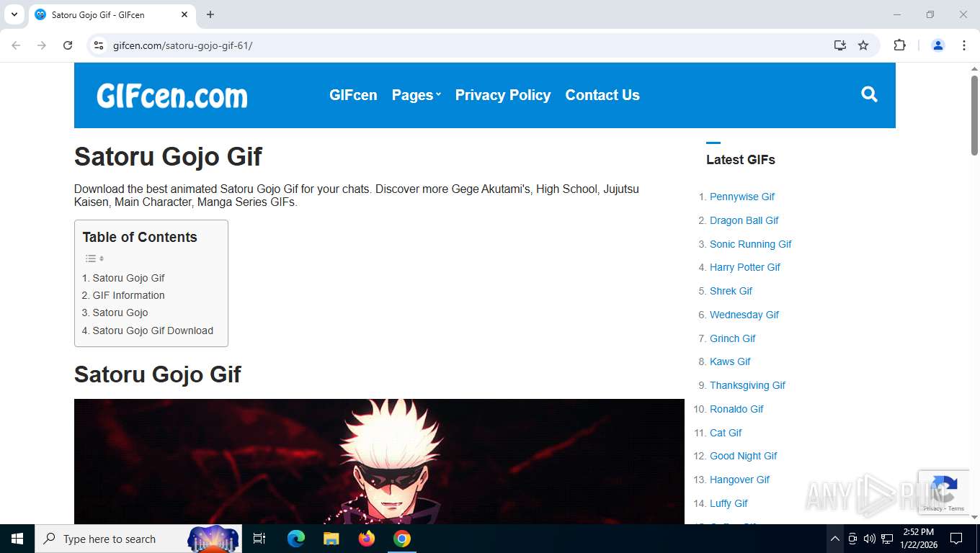Open the Shrek Gif link
The image size is (980, 553).
(731, 291)
